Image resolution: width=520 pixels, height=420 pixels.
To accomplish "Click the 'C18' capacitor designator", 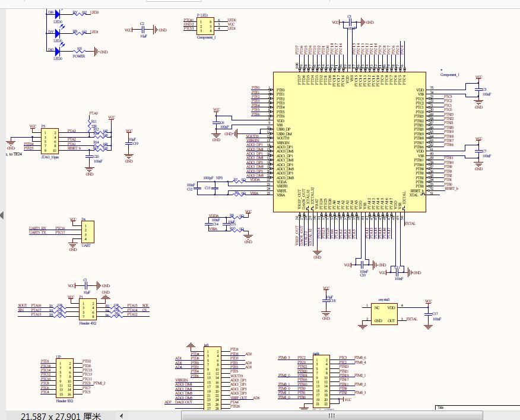I will pyautogui.click(x=332, y=301).
